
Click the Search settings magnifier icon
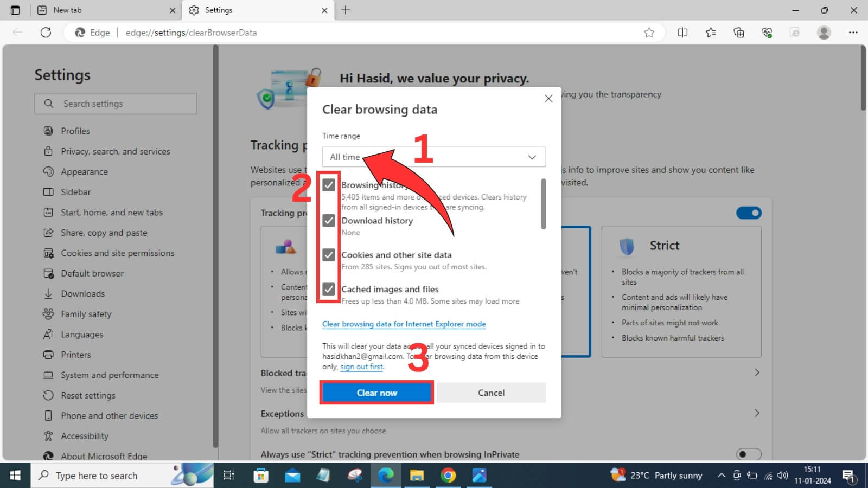pos(49,104)
